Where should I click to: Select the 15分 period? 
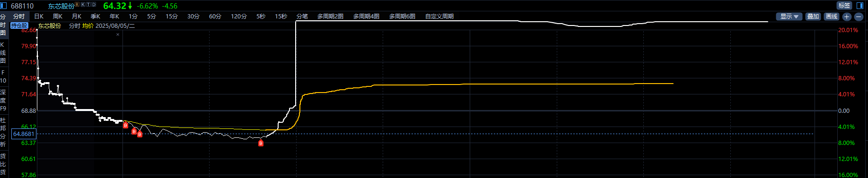pyautogui.click(x=172, y=17)
